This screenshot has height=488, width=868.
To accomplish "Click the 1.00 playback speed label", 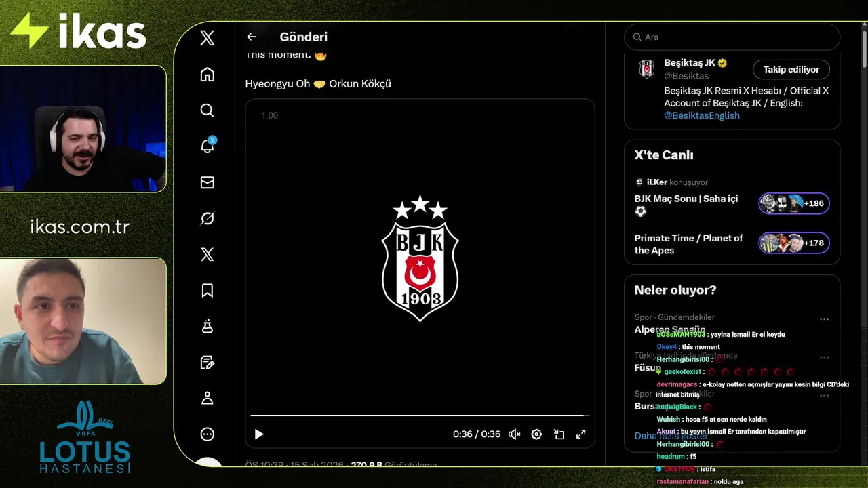I will [x=269, y=115].
